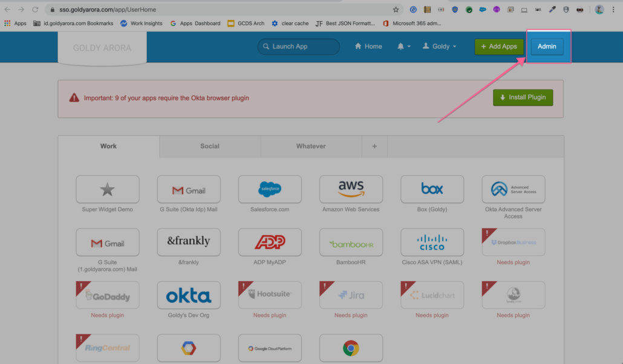Screen dimensions: 623x364
Task: Click the browser reload button
Action: [x=35, y=10]
